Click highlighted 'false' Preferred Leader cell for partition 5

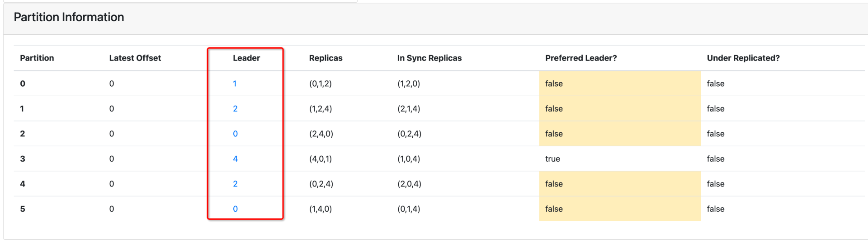coord(554,209)
